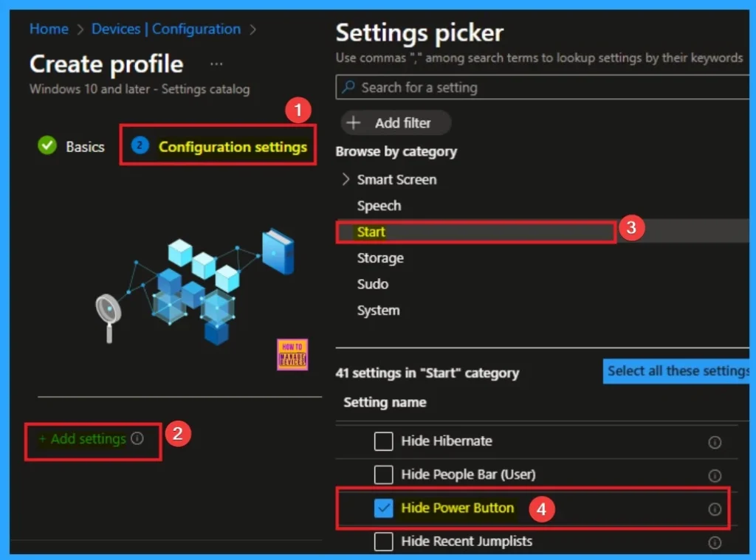
Task: Click the Hide Hibernate label text
Action: pyautogui.click(x=447, y=441)
